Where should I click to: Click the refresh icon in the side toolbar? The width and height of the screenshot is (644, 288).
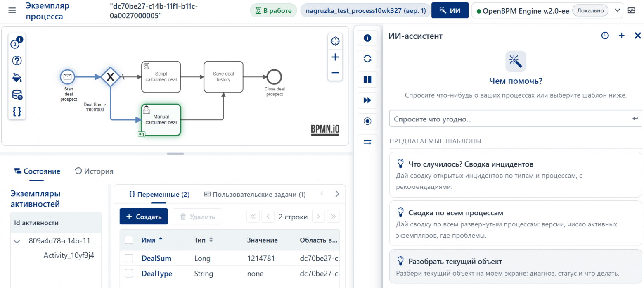[367, 59]
